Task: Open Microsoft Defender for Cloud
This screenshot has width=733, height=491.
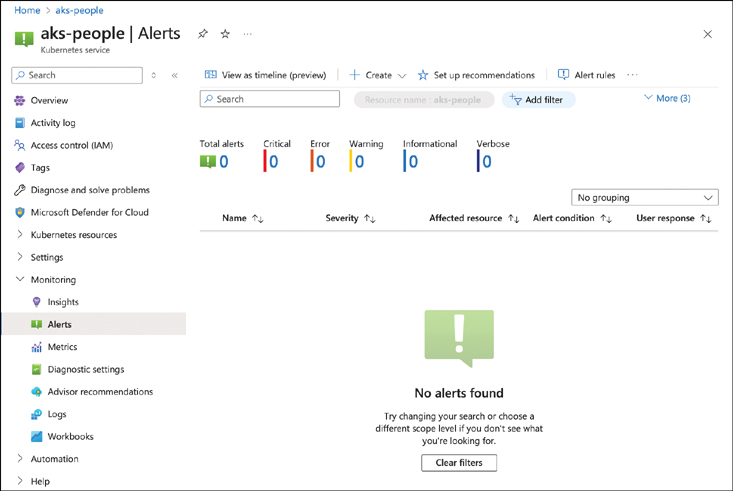Action: pyautogui.click(x=89, y=212)
